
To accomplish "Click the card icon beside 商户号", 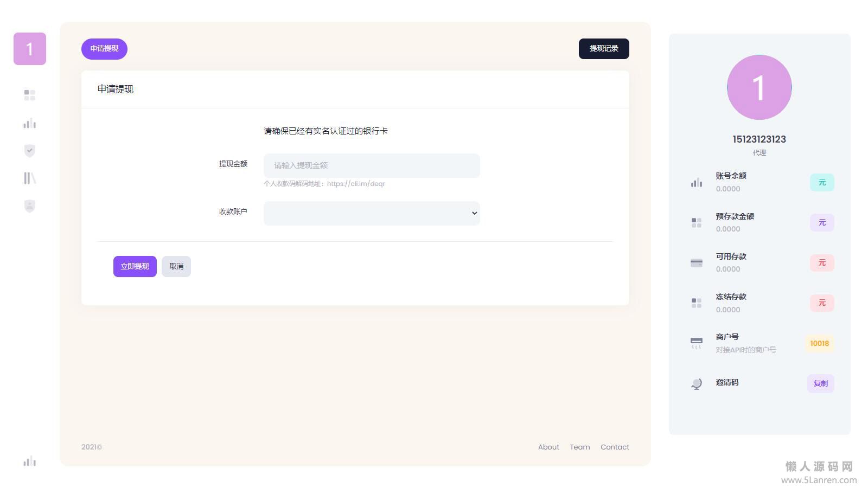I will coord(697,343).
